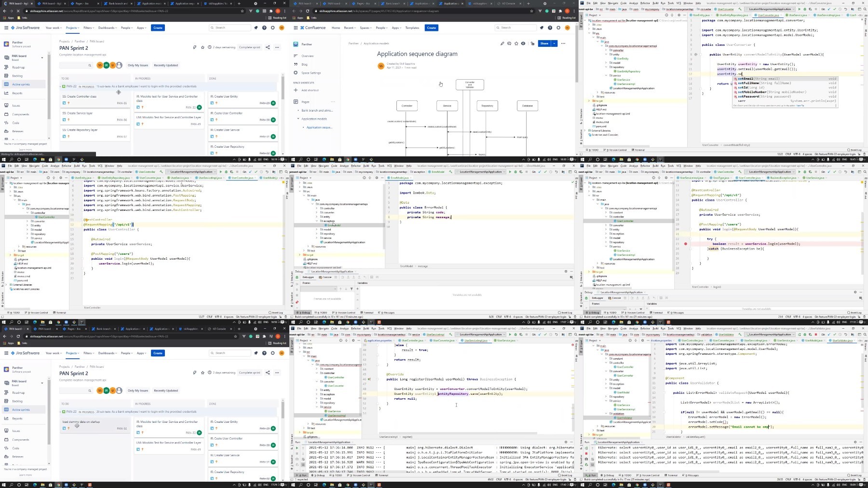
Task: Open Confluence notifications bell
Action: click(x=542, y=28)
